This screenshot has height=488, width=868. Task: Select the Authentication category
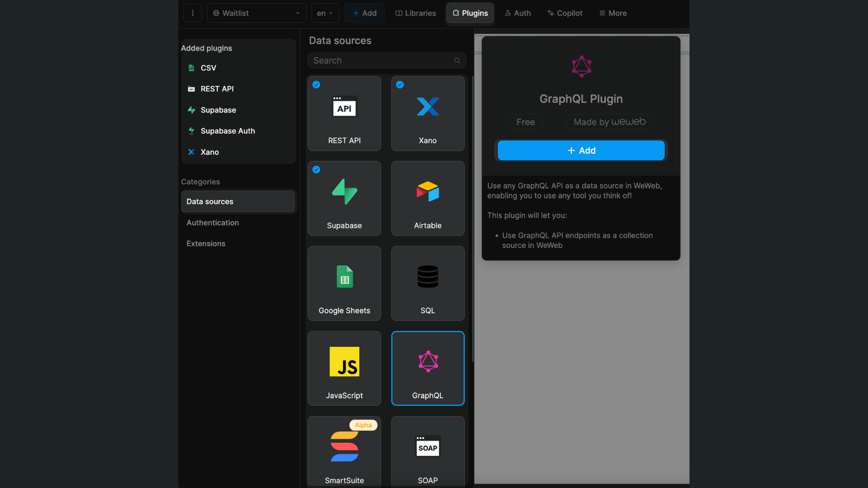coord(212,222)
